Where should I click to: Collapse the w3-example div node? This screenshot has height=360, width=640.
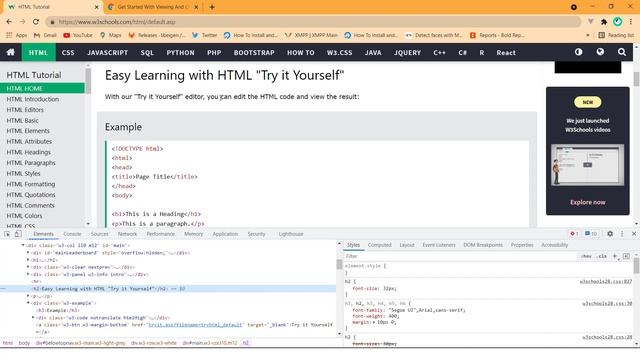coord(28,303)
